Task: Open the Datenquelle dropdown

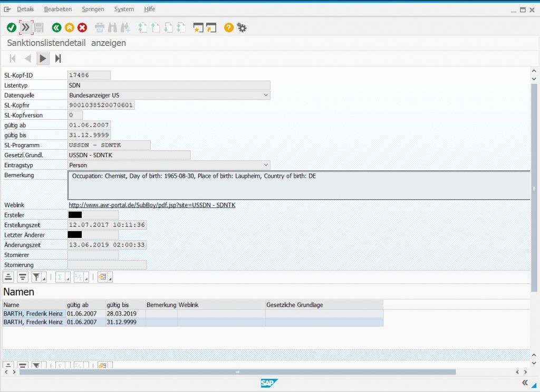Action: pyautogui.click(x=265, y=95)
